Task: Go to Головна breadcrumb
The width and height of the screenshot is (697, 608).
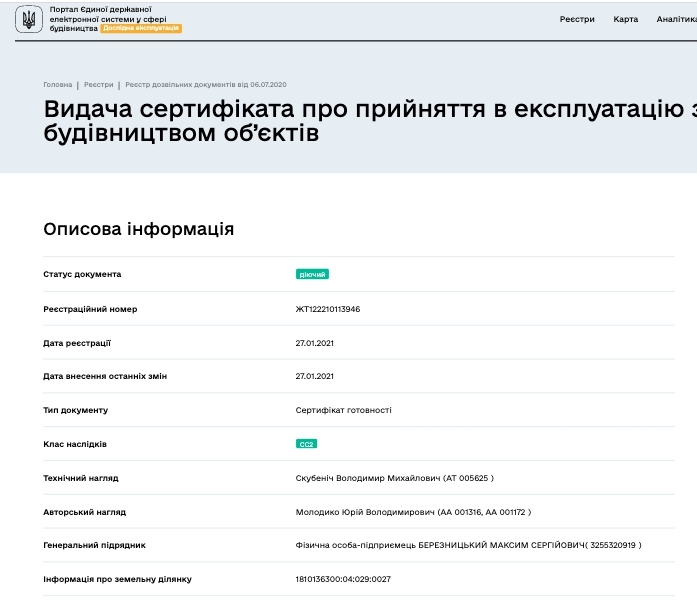Action: (x=57, y=84)
